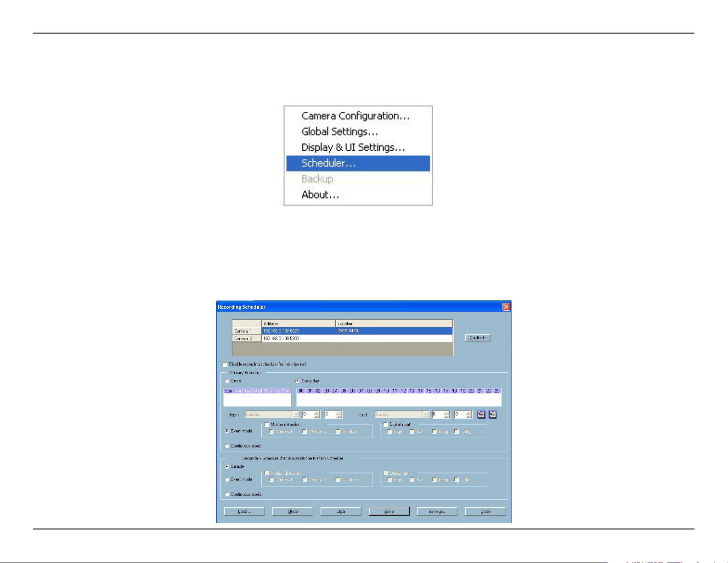
Task: Select hour 12 in the timeline bar
Action: click(x=403, y=391)
